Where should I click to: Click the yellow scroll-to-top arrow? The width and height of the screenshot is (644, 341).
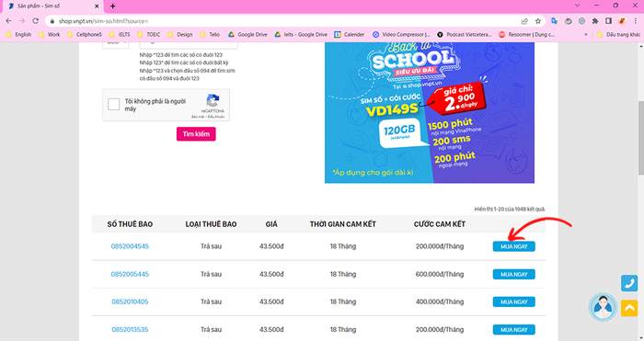pyautogui.click(x=629, y=308)
